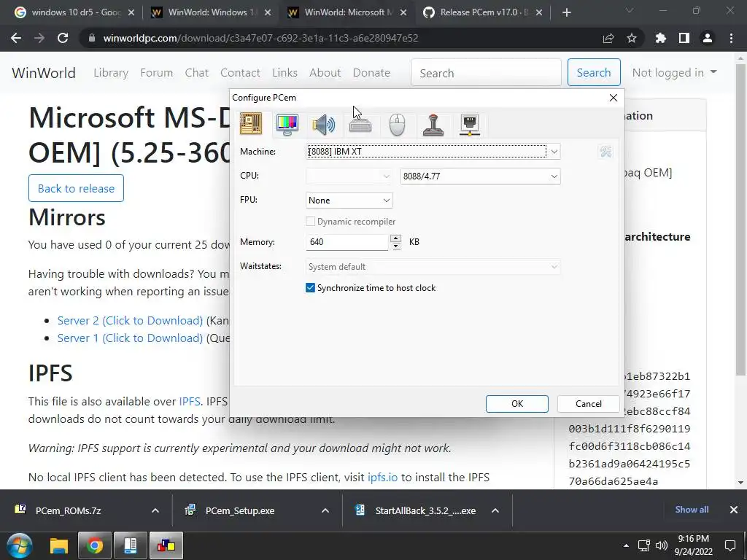Open the Network settings tab icon
Viewport: 747px width, 560px height.
pyautogui.click(x=470, y=125)
